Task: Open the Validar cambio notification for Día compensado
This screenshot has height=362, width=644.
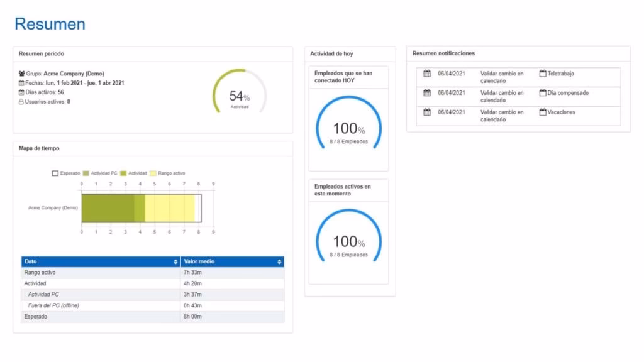Action: click(x=502, y=96)
